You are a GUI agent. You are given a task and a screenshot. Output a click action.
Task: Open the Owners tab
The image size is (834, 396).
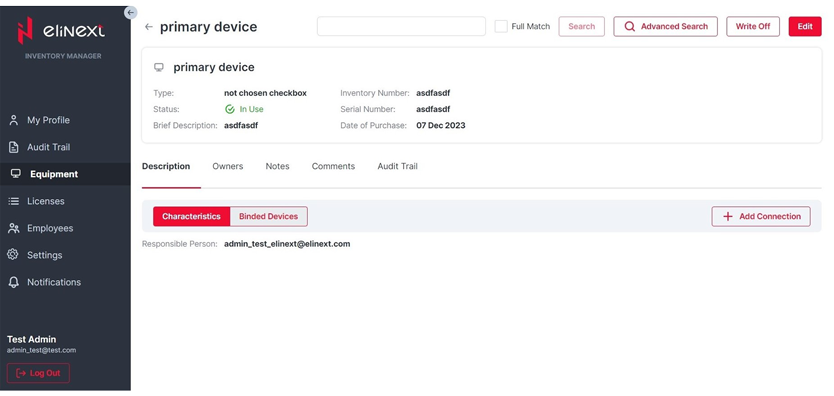(x=228, y=166)
